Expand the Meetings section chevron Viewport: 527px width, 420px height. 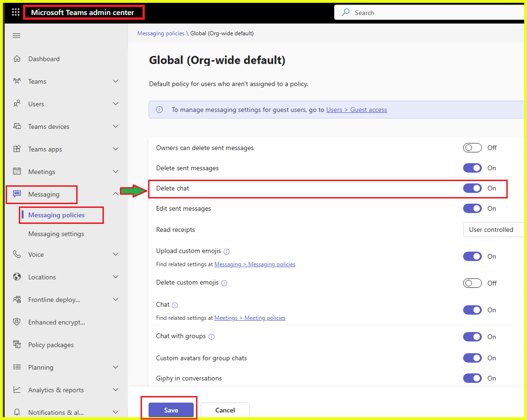(116, 171)
